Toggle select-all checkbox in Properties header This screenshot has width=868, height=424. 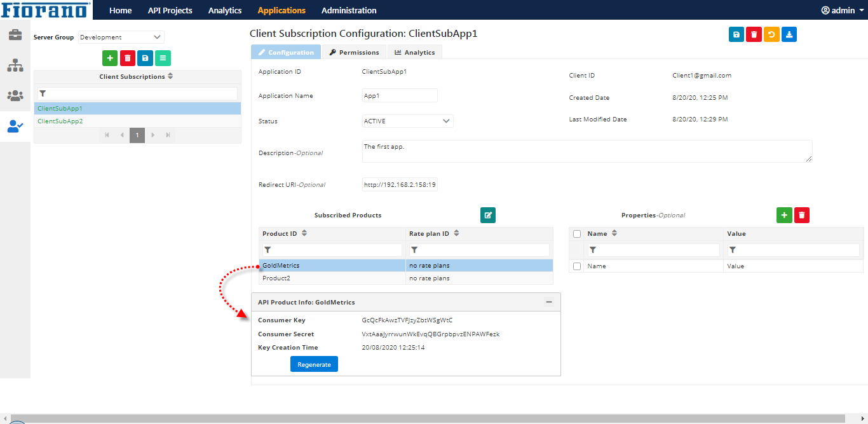pyautogui.click(x=577, y=234)
